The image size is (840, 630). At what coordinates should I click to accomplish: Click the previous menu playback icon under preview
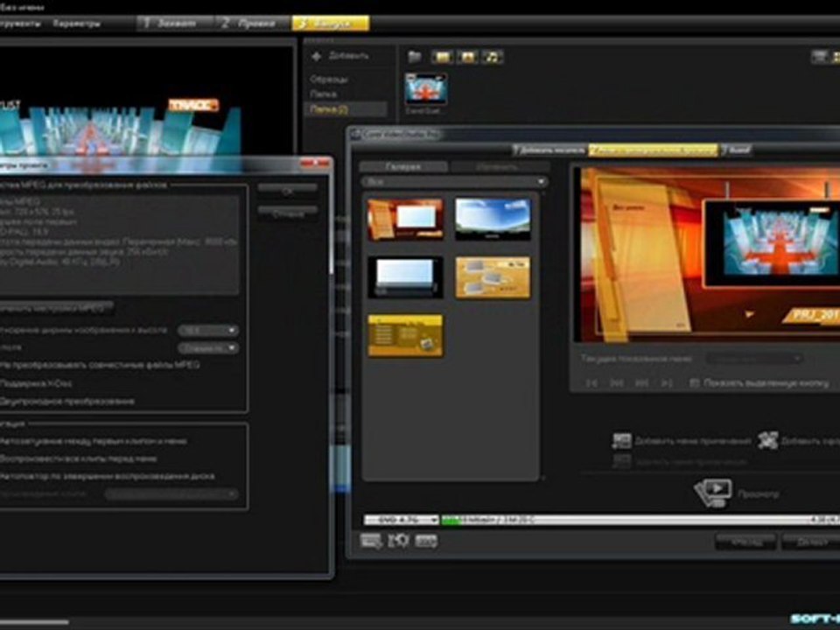tap(617, 383)
